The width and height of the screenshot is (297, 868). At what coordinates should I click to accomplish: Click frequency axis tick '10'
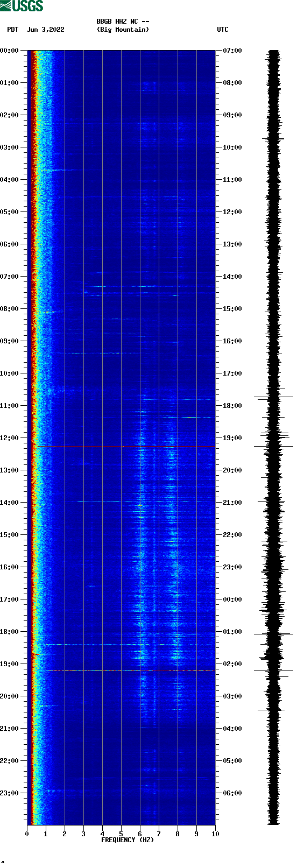pos(215,834)
